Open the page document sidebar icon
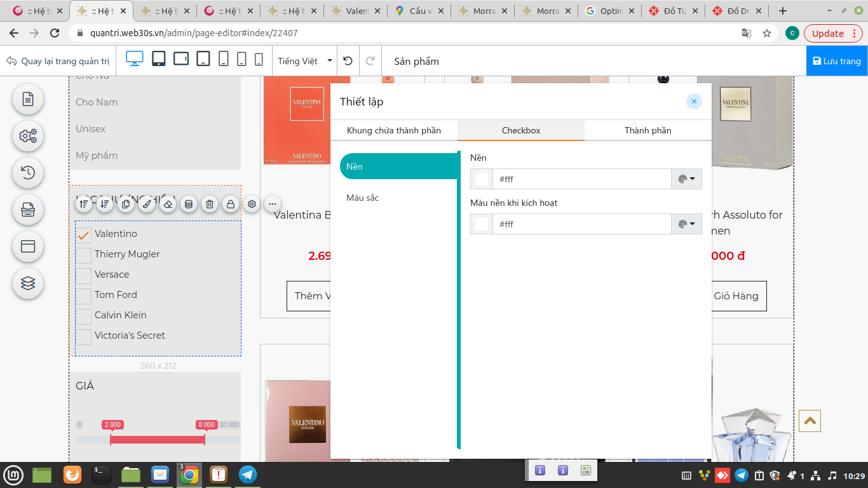 (28, 99)
